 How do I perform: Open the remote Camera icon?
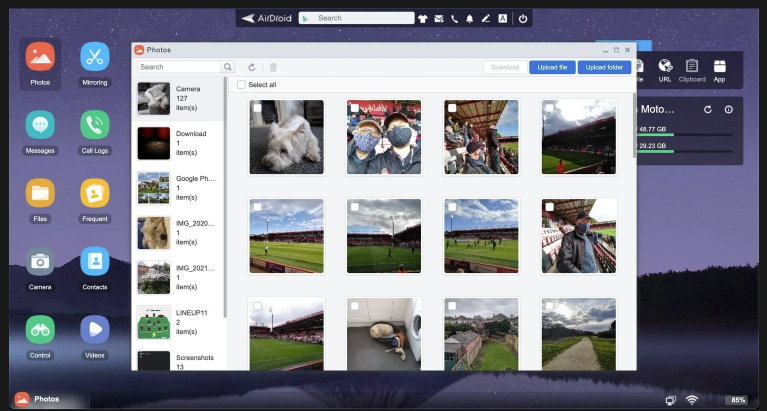40,263
